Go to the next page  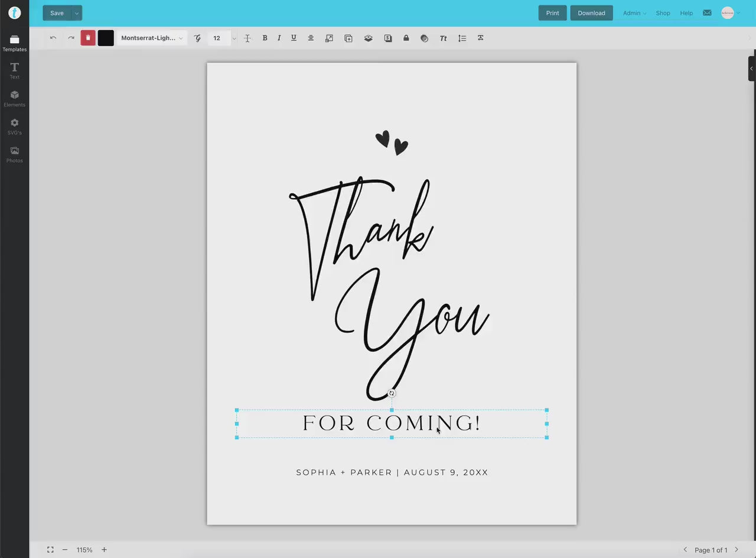(737, 550)
